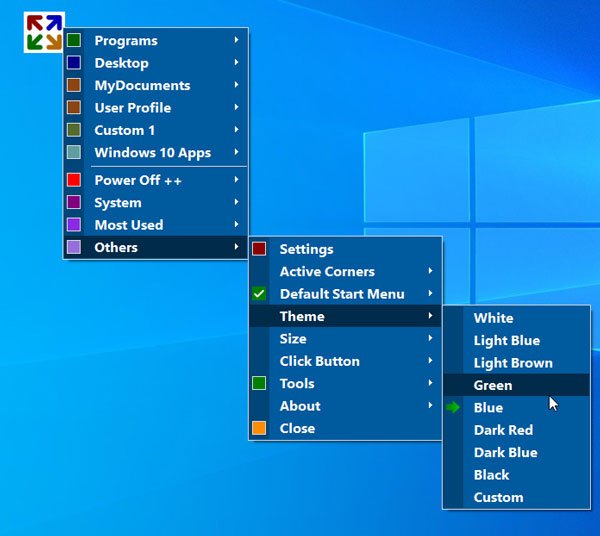Click the orange square icon beside Close
600x536 pixels.
click(259, 428)
